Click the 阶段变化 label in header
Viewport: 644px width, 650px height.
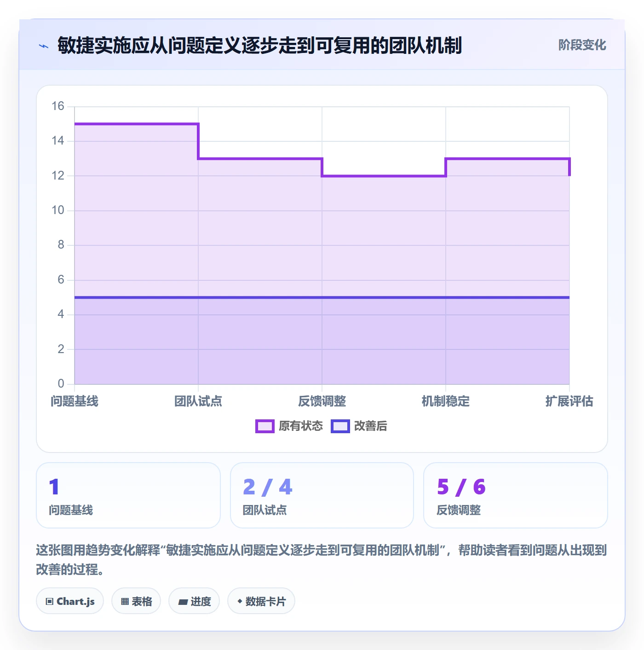tap(582, 45)
